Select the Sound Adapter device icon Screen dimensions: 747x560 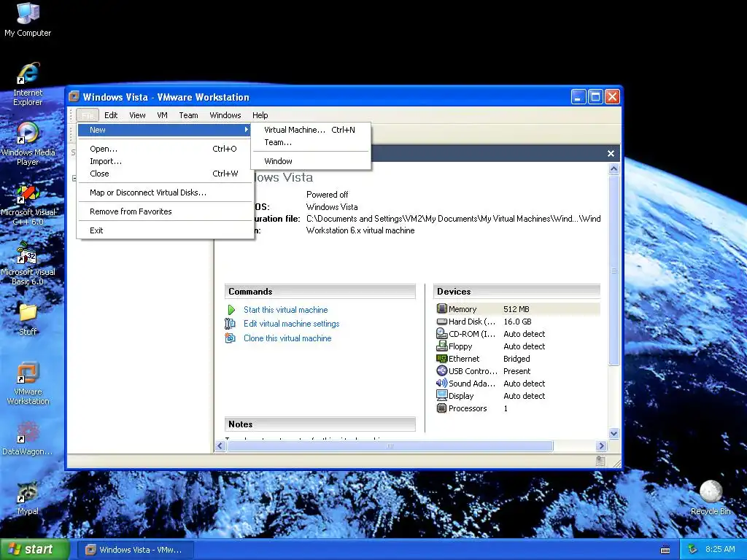pyautogui.click(x=441, y=383)
